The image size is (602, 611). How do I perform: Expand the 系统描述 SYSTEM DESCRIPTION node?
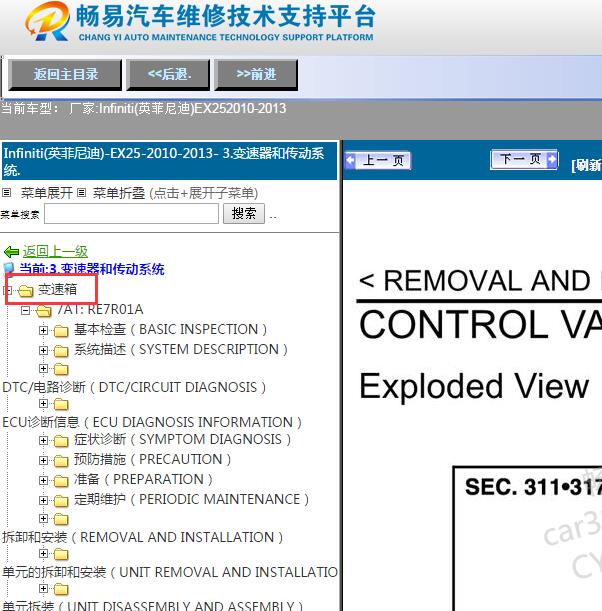click(x=43, y=350)
